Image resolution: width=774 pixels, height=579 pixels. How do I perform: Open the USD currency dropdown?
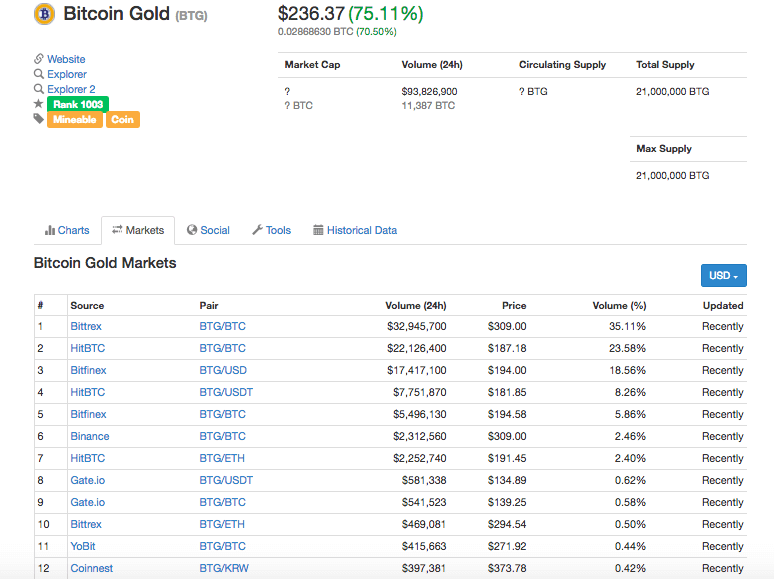pyautogui.click(x=723, y=276)
